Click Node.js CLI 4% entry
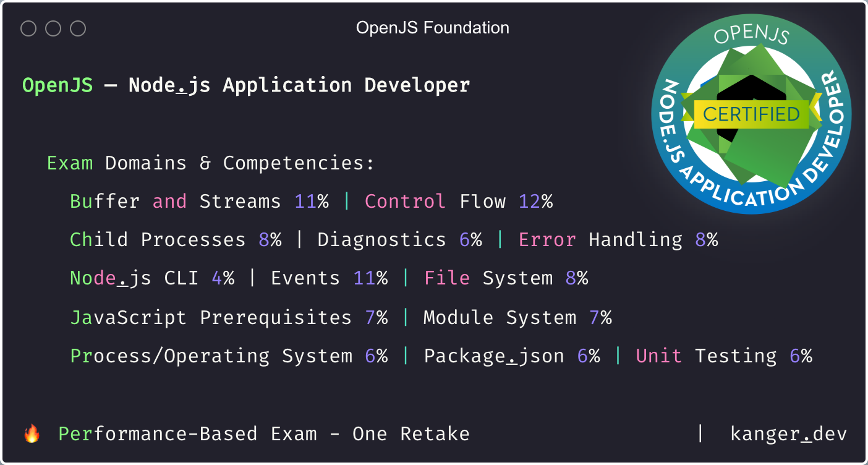Viewport: 868px width, 465px height. (x=152, y=278)
